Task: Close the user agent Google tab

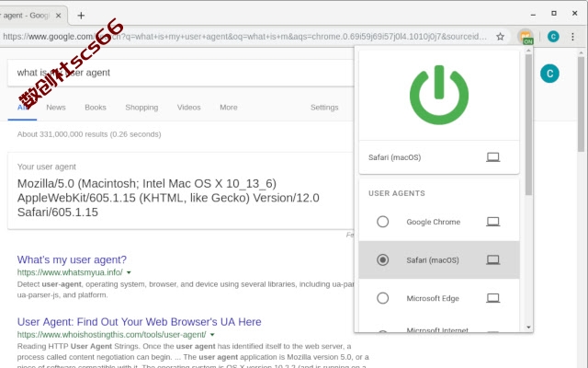Action: (x=58, y=16)
